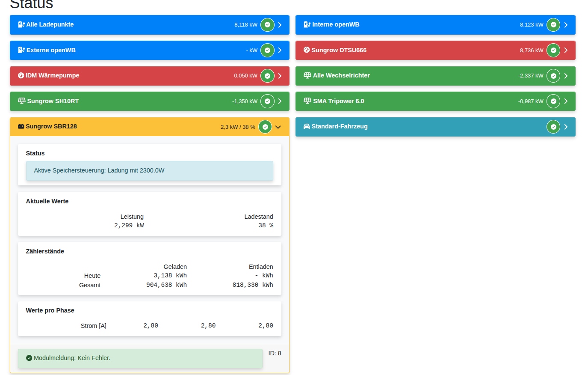Click the meter gauge icon beside Sungrow DTSU666
This screenshot has height=375, width=588.
tap(307, 50)
